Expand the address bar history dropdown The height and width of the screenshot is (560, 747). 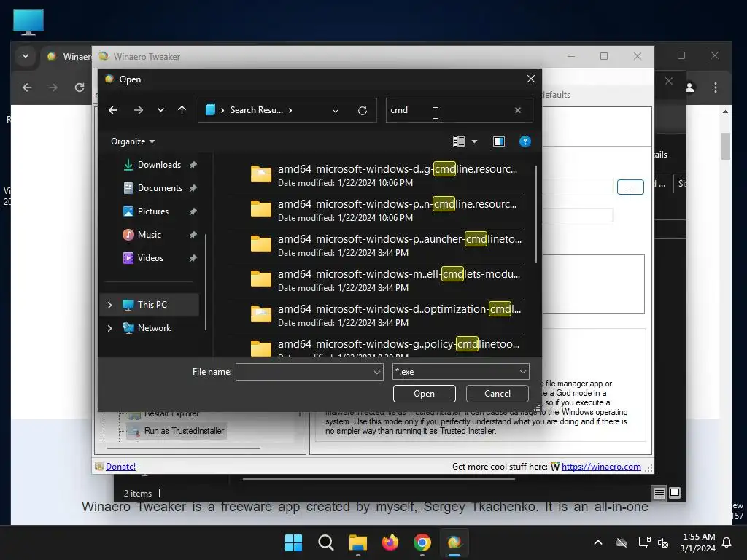pyautogui.click(x=336, y=111)
